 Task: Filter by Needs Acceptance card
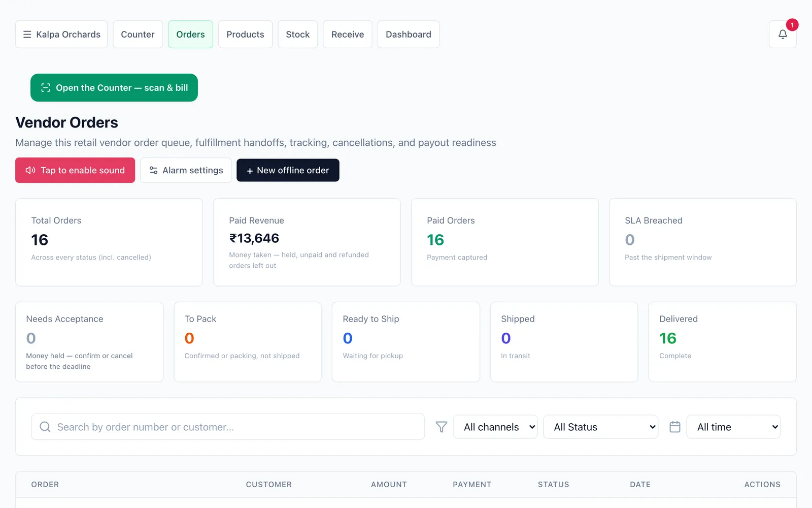click(x=89, y=342)
